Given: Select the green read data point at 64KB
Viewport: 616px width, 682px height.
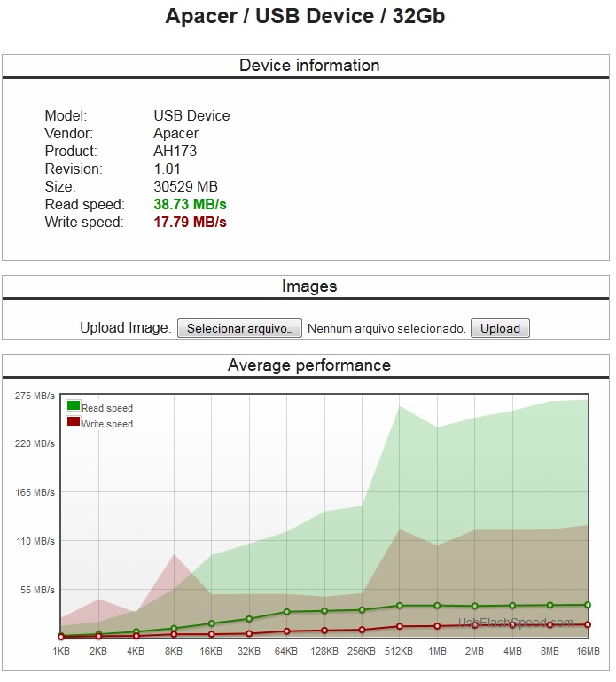Looking at the screenshot, I should pos(286,612).
